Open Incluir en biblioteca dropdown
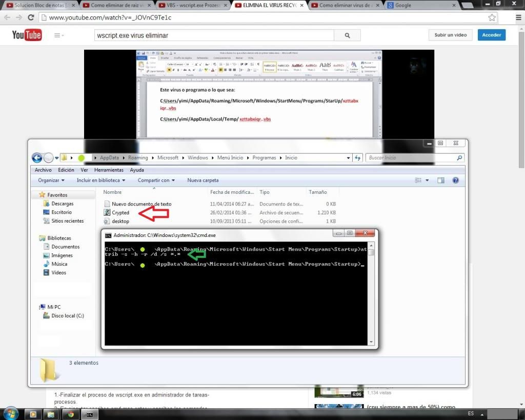 coord(101,180)
